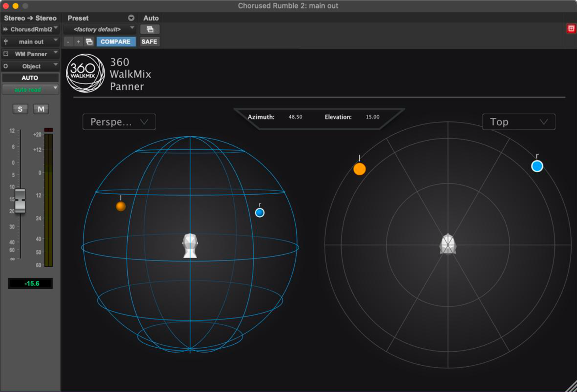Select the blue right channel dot in Top view
Viewport: 577px width, 392px height.
coord(537,166)
